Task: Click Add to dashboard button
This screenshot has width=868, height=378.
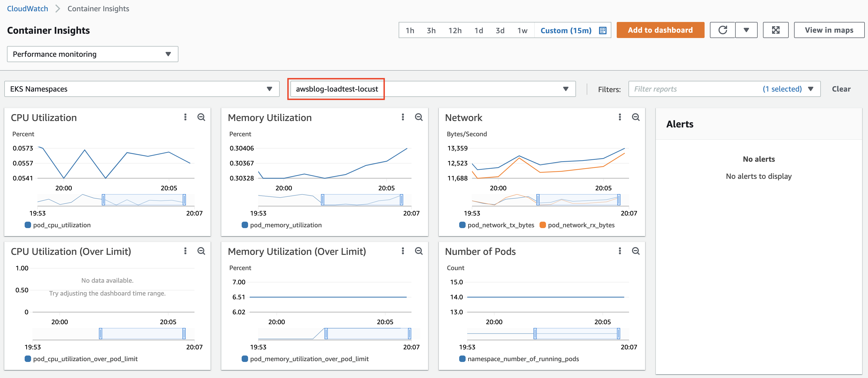Action: click(660, 30)
